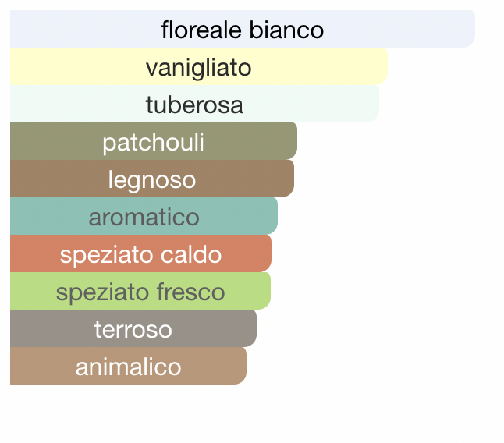Click the 'vanigliato' text label
This screenshot has height=443, width=504.
199,68
